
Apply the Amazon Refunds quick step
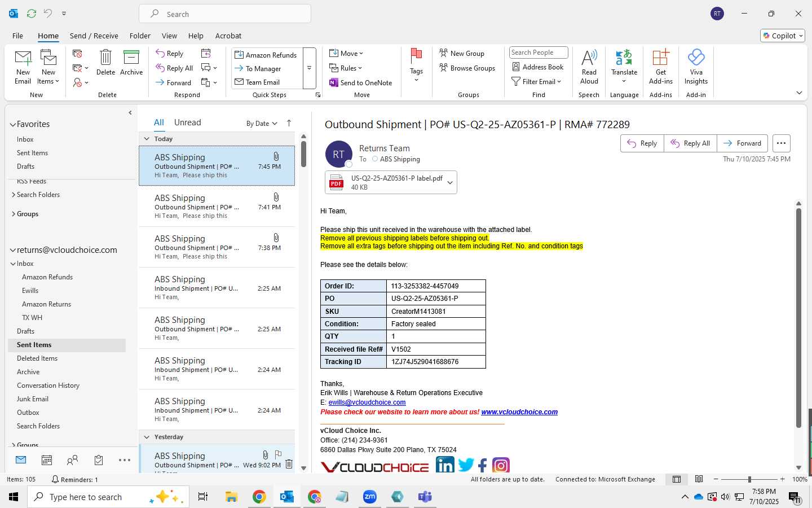click(266, 55)
